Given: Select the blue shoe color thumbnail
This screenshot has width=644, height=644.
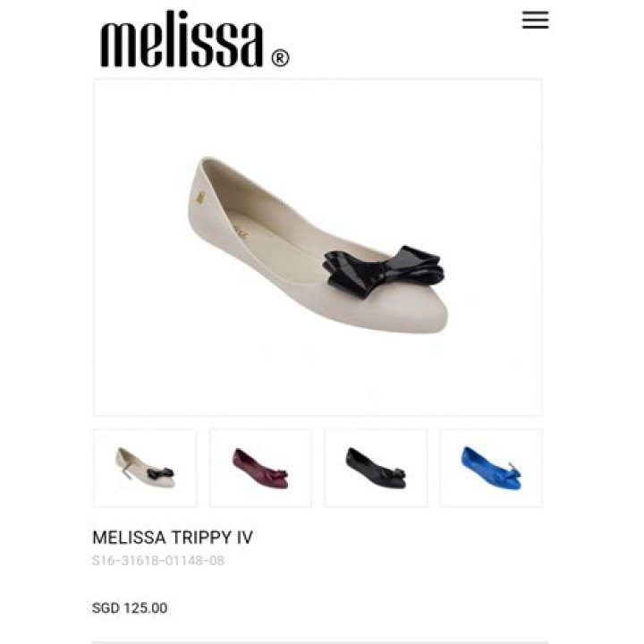Looking at the screenshot, I should pyautogui.click(x=491, y=468).
